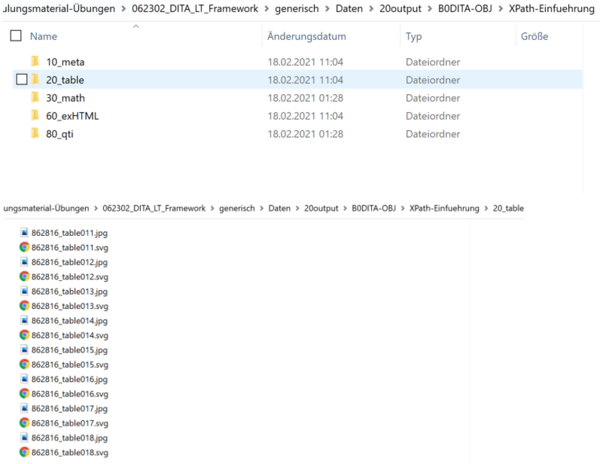Expand the chevron after XPath-Einfuehrung in the lower path
The image size is (600, 464).
click(x=486, y=208)
